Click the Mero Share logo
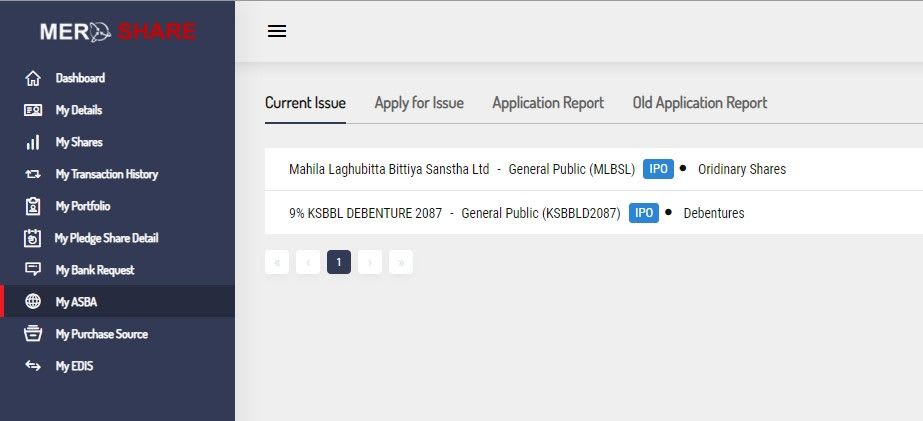The width and height of the screenshot is (923, 421). pos(118,31)
